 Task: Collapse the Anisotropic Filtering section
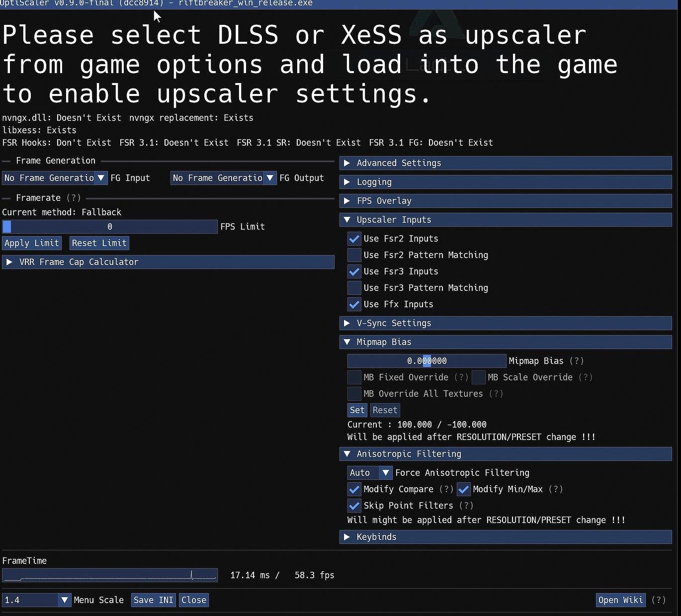tap(506, 454)
